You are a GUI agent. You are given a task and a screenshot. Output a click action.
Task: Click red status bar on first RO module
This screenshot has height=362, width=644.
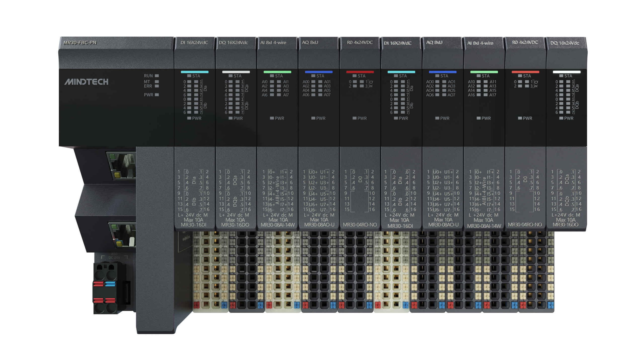[x=360, y=72]
